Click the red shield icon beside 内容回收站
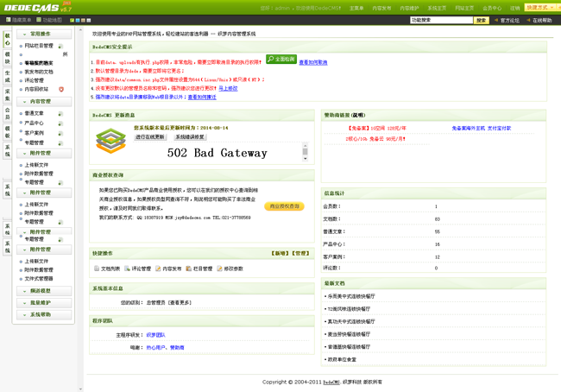 (61, 89)
